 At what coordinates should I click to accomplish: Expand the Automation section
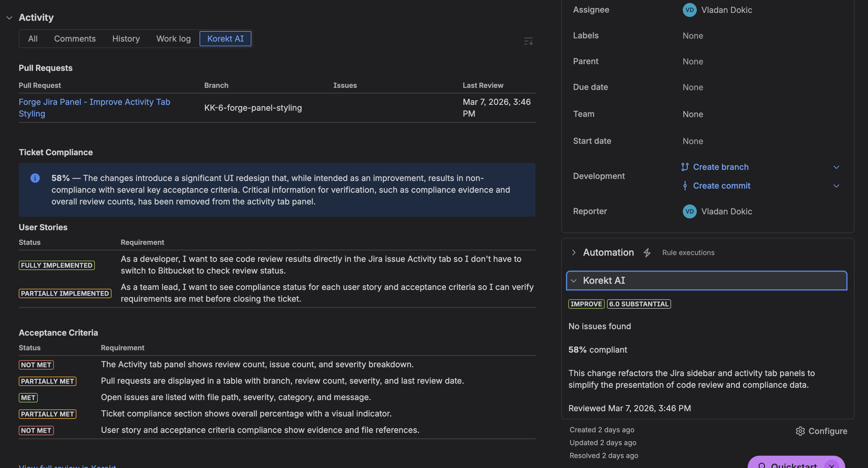coord(573,252)
